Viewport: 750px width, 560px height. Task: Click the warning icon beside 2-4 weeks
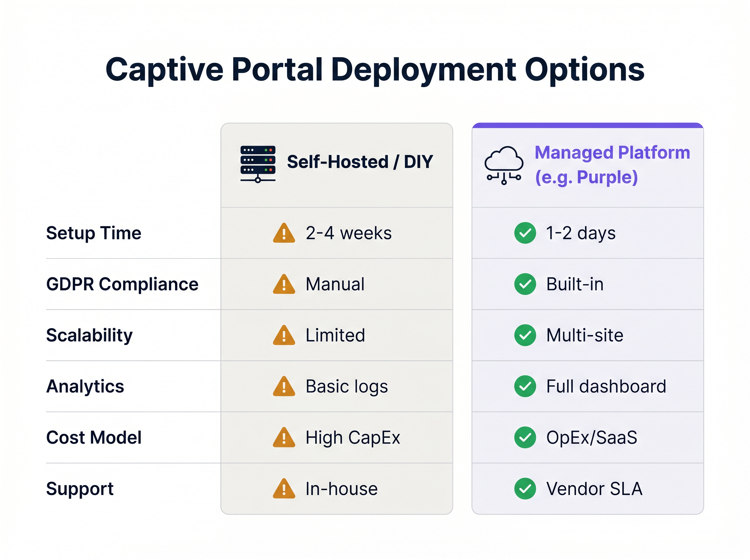pyautogui.click(x=284, y=233)
